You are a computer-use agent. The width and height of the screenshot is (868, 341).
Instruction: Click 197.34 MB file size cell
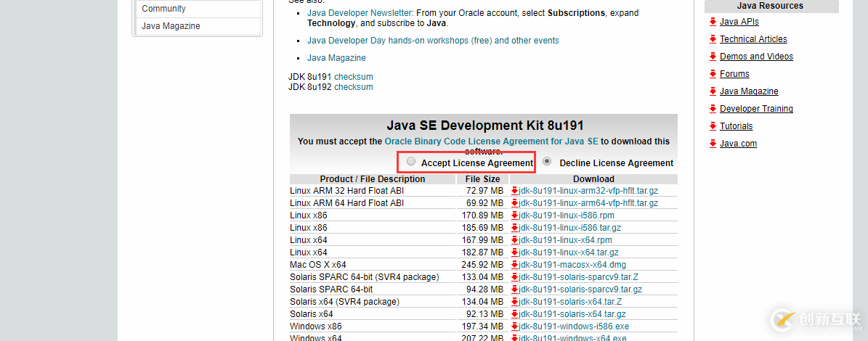pos(483,326)
